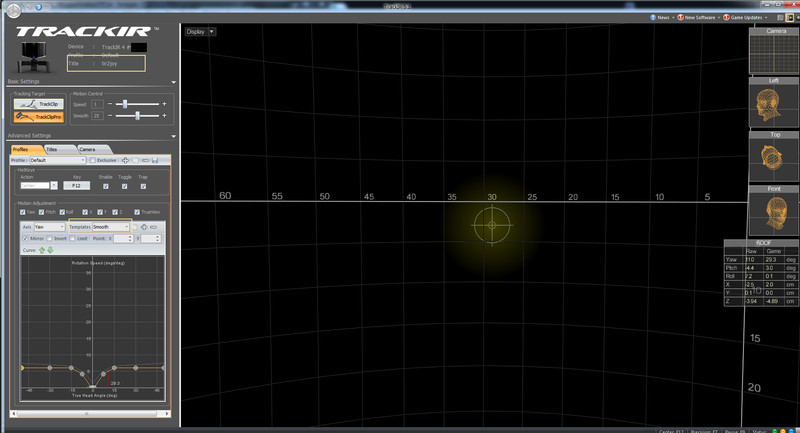Select the TrackClip tracking target
This screenshot has height=433, width=800.
[x=39, y=104]
